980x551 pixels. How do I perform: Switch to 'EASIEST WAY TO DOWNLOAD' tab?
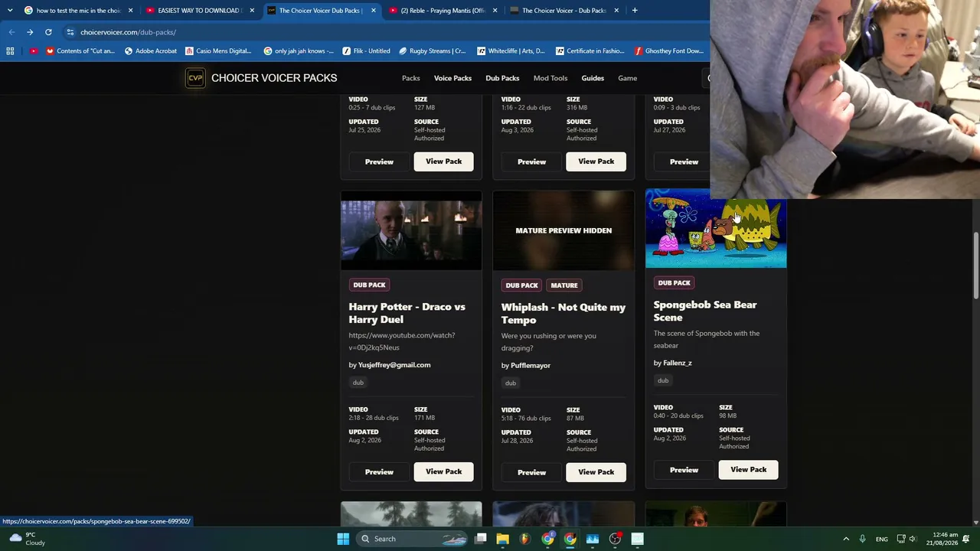coord(199,11)
